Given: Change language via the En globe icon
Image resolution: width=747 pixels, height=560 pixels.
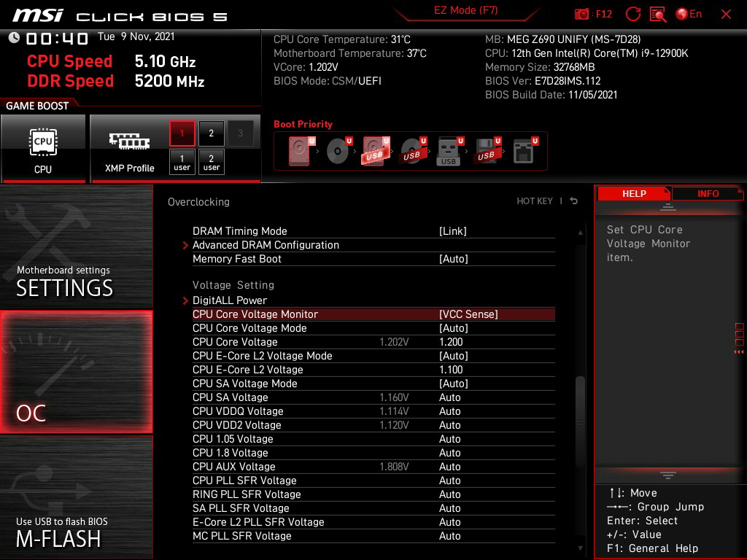Looking at the screenshot, I should [689, 14].
